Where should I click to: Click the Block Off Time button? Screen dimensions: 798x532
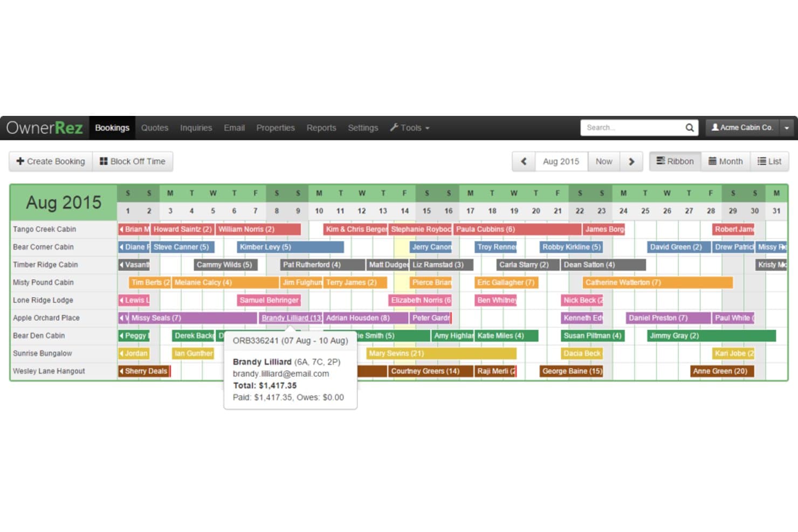[x=133, y=161]
